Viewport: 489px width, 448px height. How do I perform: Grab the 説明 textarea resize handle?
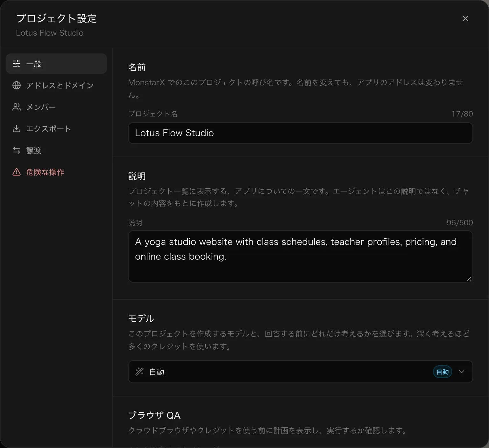click(469, 279)
